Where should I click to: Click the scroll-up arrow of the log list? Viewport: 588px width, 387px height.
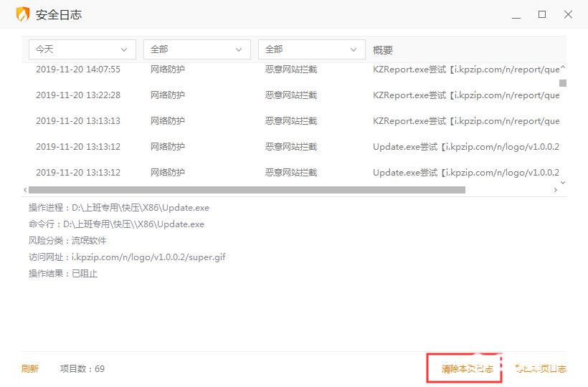563,68
